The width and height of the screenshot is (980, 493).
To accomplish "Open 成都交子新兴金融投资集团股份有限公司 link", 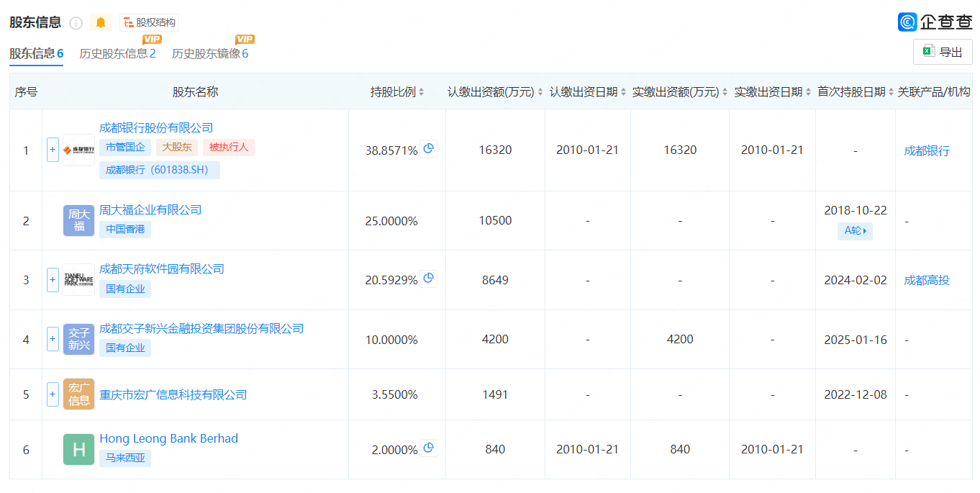I will click(x=201, y=329).
